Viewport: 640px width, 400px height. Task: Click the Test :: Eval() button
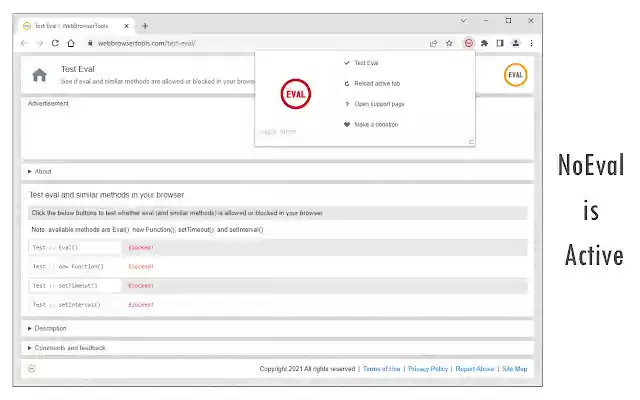75,247
